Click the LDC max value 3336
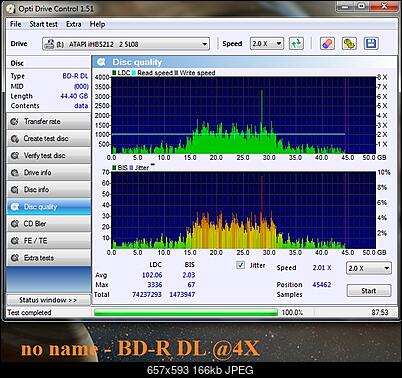402x378 pixels. tap(155, 285)
